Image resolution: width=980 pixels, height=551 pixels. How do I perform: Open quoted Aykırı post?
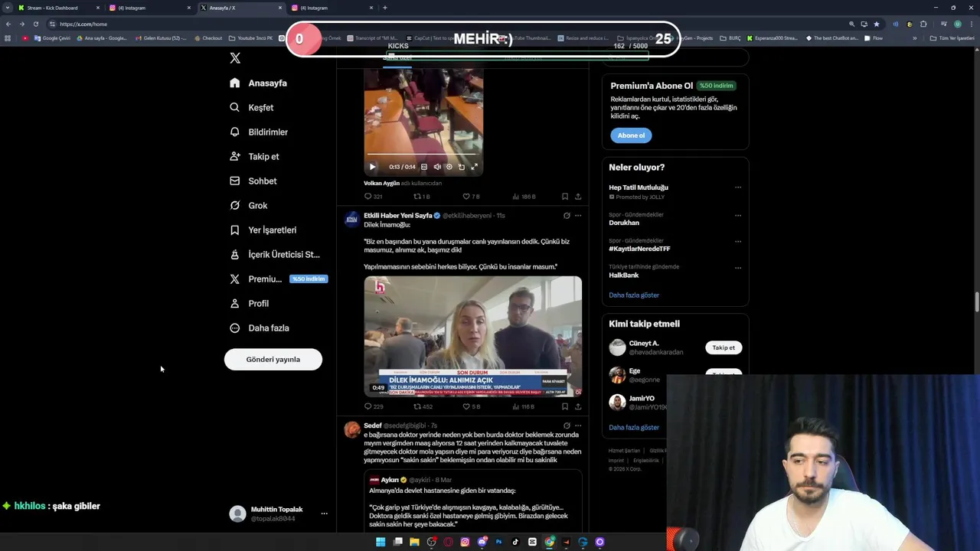pos(472,502)
